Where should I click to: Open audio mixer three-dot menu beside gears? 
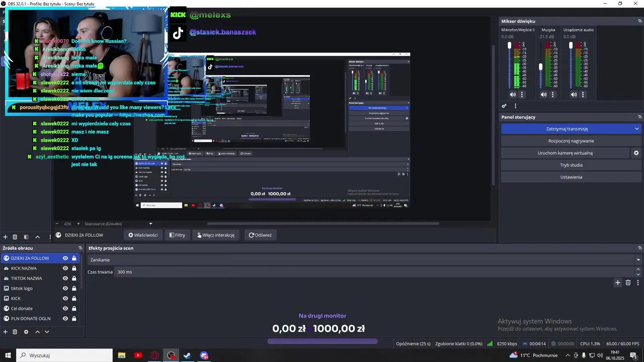point(515,106)
